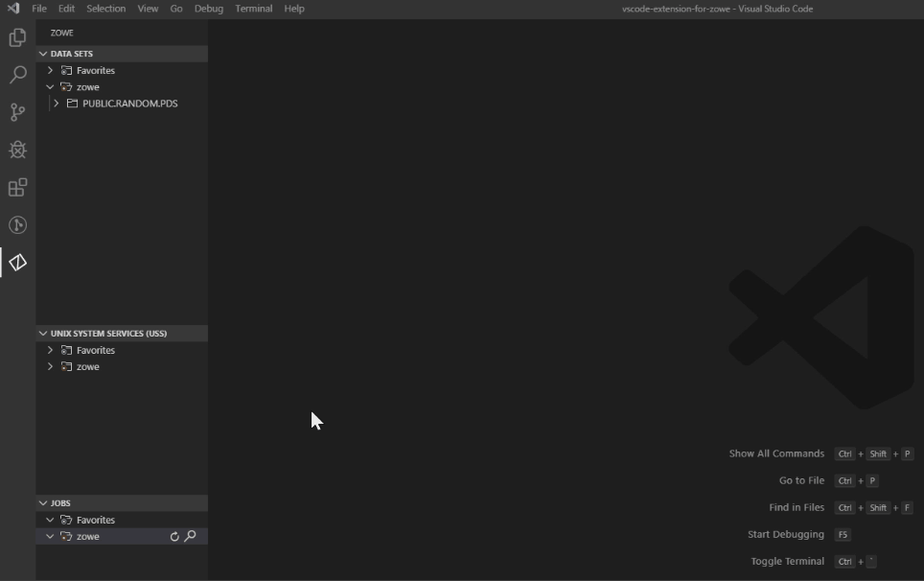Collapse zowe profile under Data Sets
This screenshot has height=581, width=924.
pos(50,87)
